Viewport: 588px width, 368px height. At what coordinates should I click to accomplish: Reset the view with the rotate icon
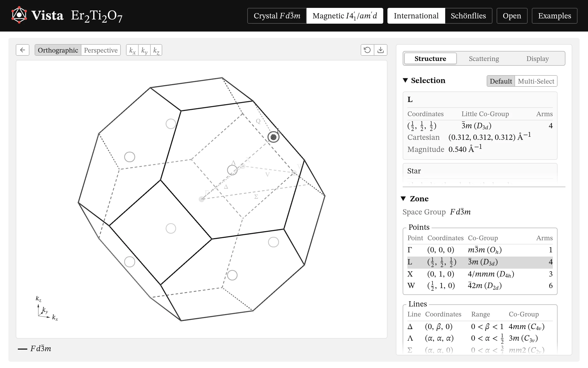367,50
